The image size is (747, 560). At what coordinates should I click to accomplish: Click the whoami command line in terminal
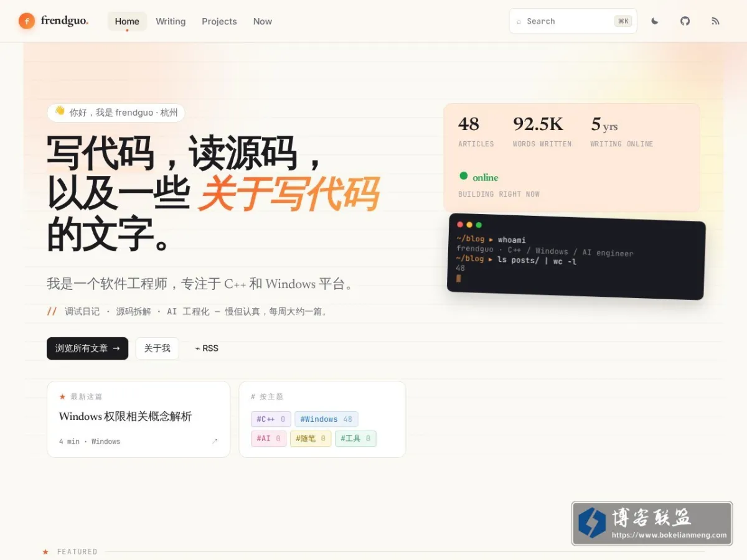click(x=491, y=240)
